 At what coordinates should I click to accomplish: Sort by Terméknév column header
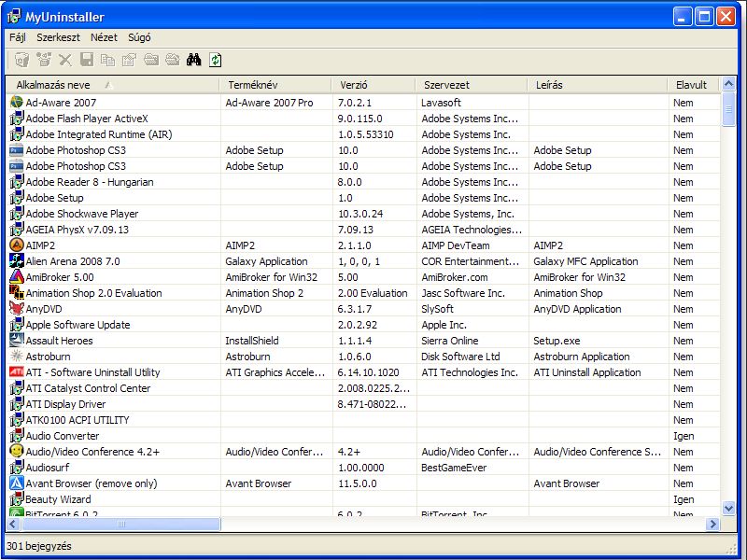click(275, 85)
